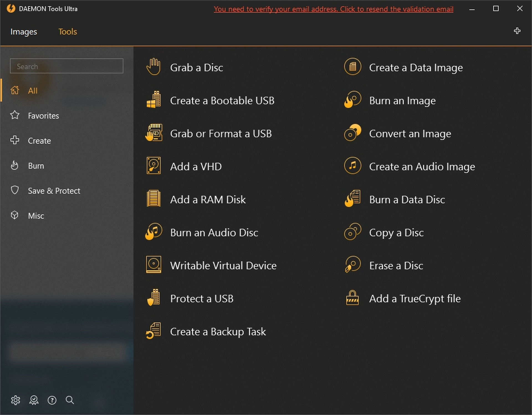Start the Burn an Audio Disc icon

point(154,232)
